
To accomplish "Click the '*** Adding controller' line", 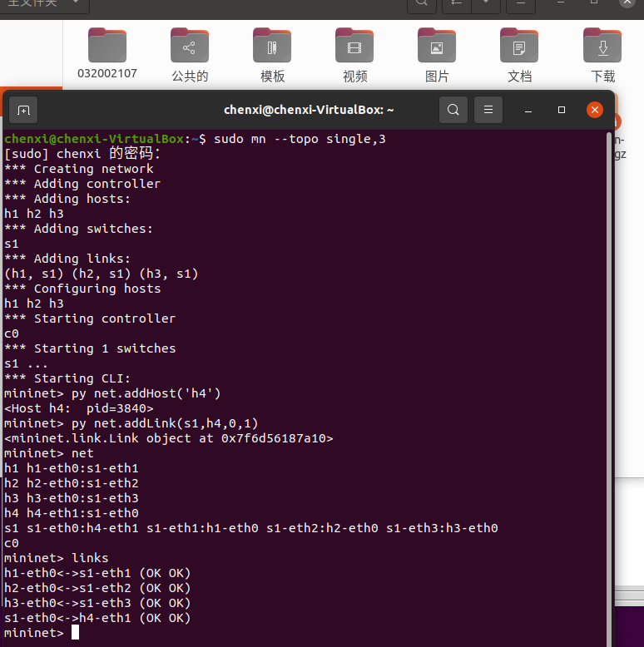I will click(x=82, y=184).
